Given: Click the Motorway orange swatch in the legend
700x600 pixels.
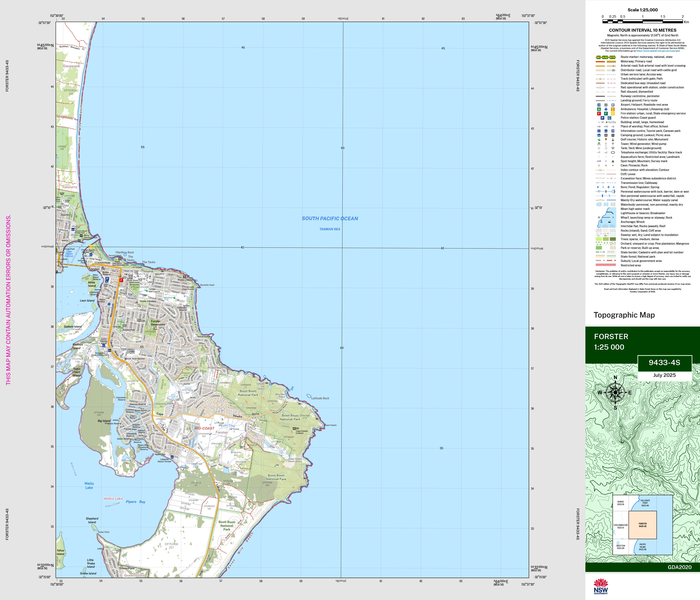Looking at the screenshot, I should pos(600,62).
